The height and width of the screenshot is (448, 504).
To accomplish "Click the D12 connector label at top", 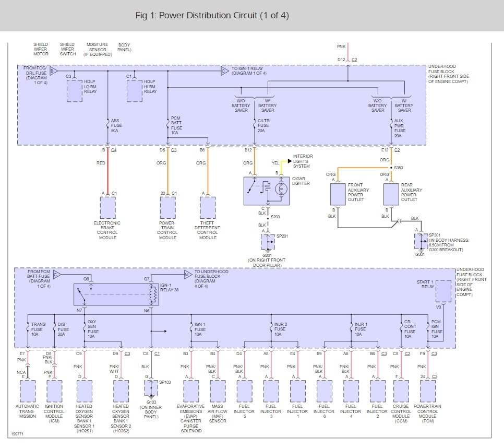I will pyautogui.click(x=341, y=60).
